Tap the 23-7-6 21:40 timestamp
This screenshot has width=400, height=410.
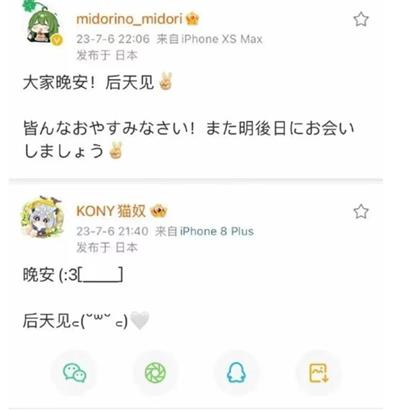coord(112,231)
